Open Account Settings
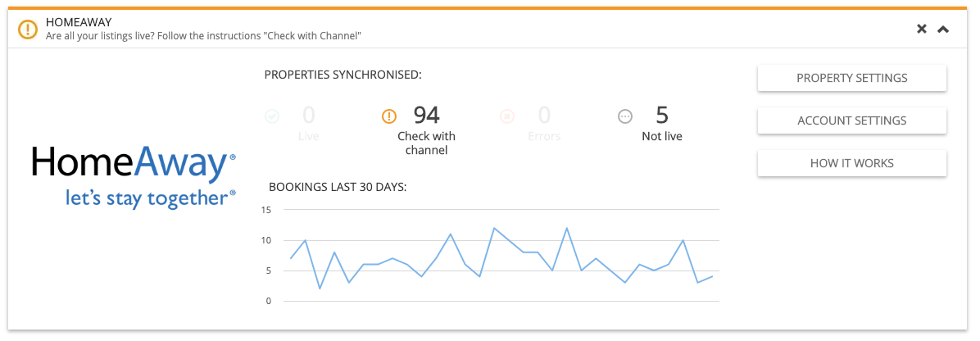Viewport: 980px width, 341px height. (x=852, y=120)
